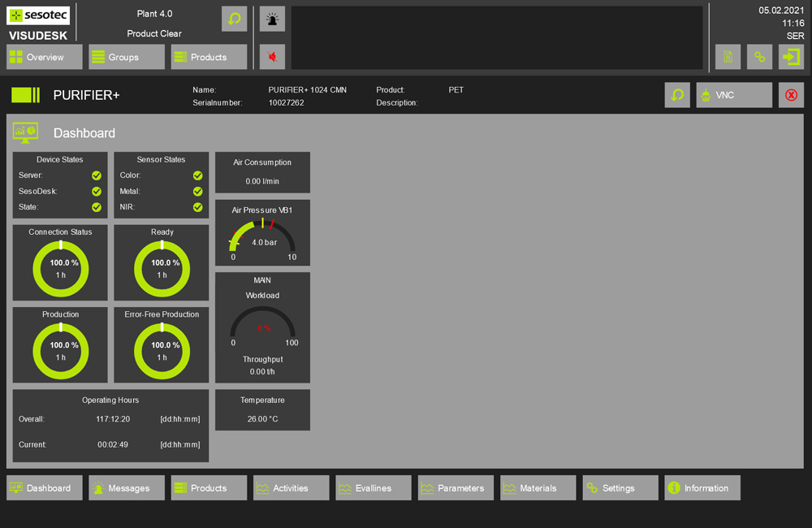Click the Error-Free Production ring gauge

coord(162,351)
